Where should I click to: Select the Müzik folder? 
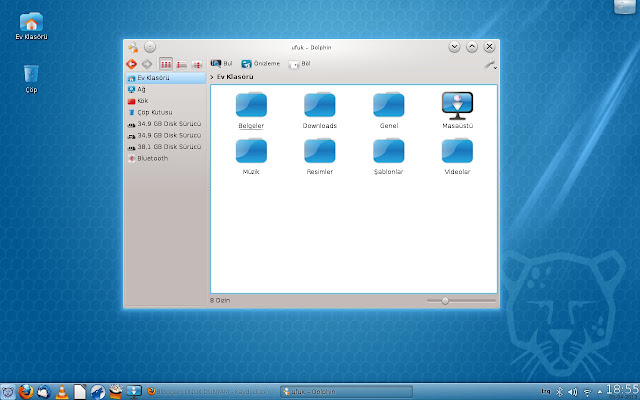251,156
